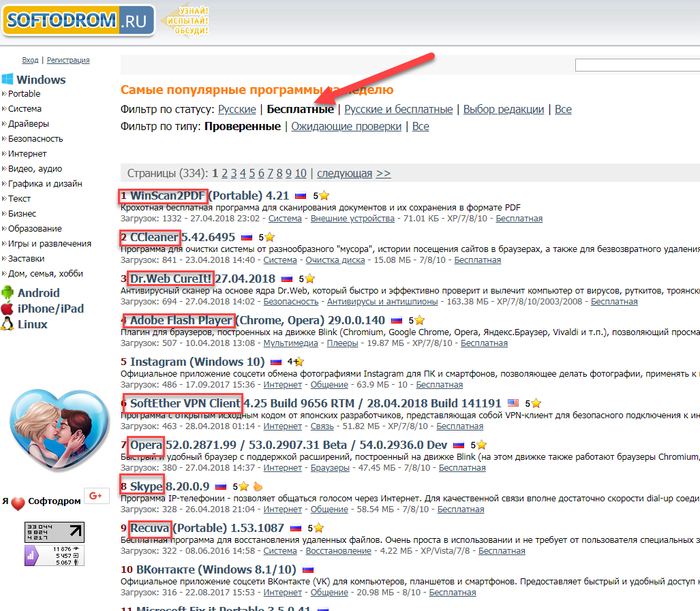This screenshot has width=700, height=611.
Task: Open the Драйверы sidebar category
Action: pyautogui.click(x=29, y=124)
